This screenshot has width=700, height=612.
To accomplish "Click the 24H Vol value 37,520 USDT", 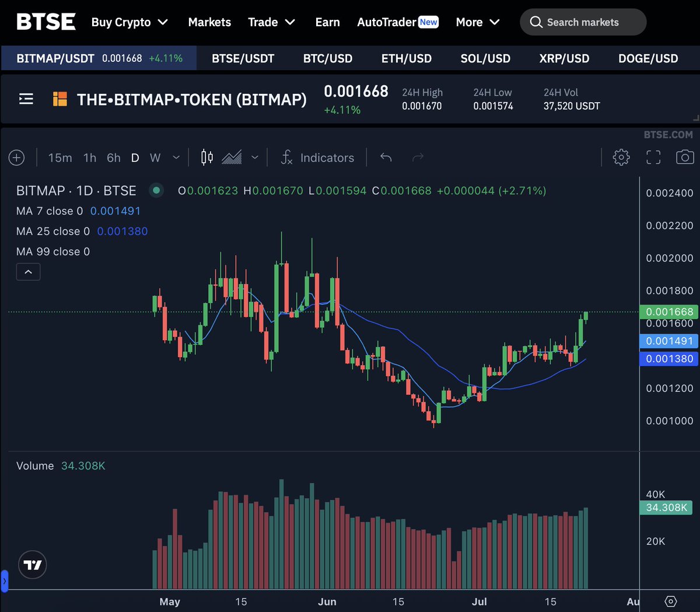I will (x=572, y=106).
